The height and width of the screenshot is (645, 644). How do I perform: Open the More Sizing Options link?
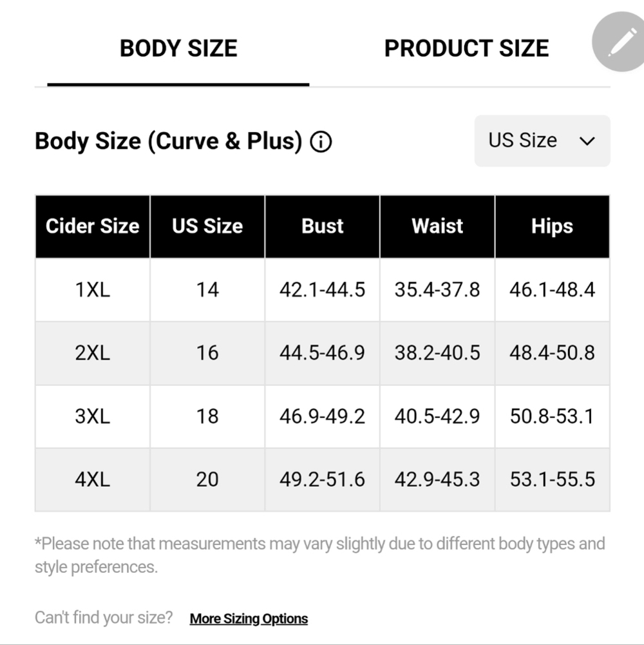click(x=249, y=619)
